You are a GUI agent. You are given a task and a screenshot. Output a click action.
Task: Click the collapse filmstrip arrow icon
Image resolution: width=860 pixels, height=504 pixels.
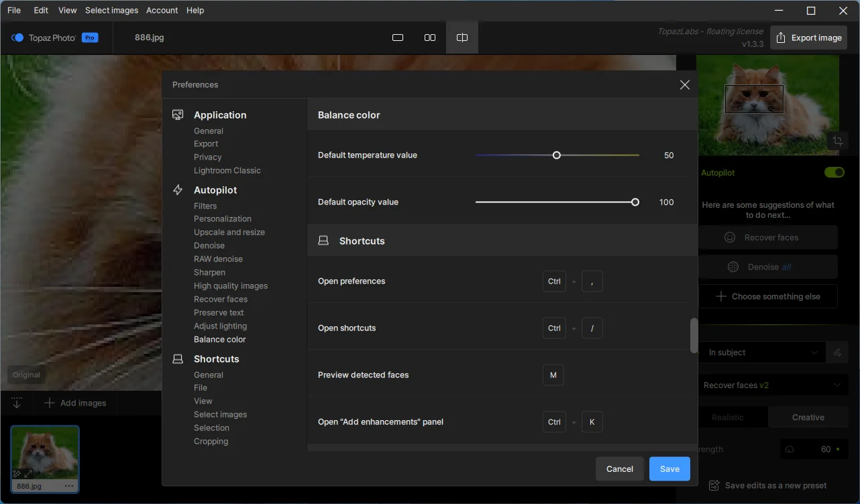pyautogui.click(x=17, y=403)
